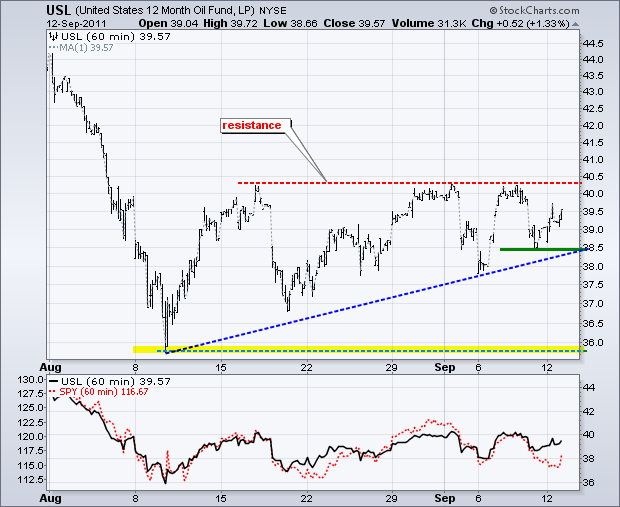Click the Aug label on upper date axis

coord(51,367)
